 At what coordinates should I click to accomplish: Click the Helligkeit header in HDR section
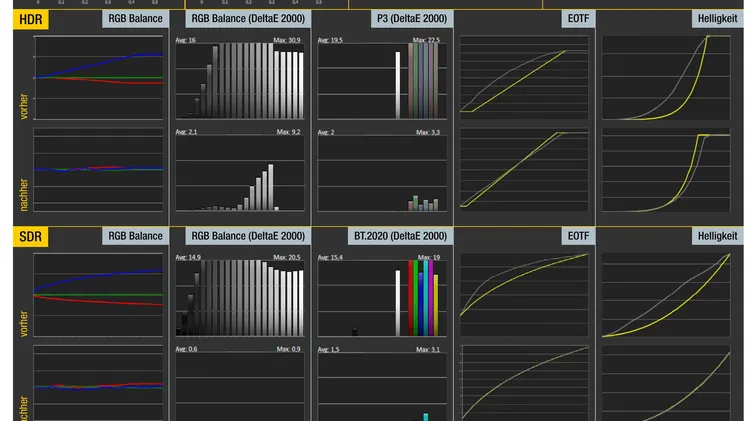coord(715,19)
